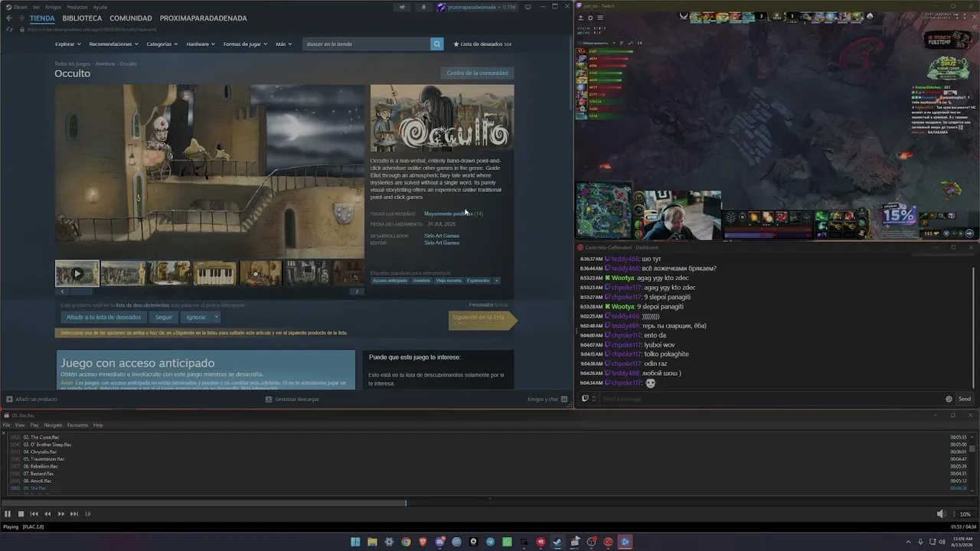Click Añadir a tu lista de deseados
The height and width of the screenshot is (551, 980).
tap(104, 317)
